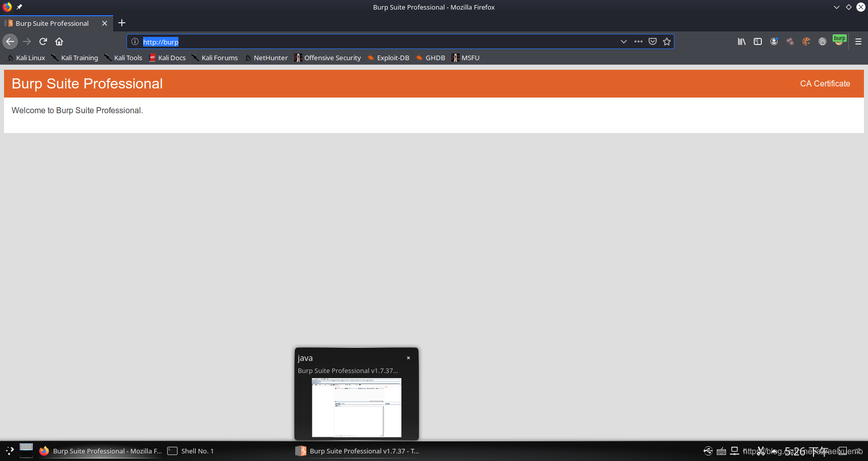Show site information for http://burp
Screen dimensions: 868x461
(x=135, y=41)
